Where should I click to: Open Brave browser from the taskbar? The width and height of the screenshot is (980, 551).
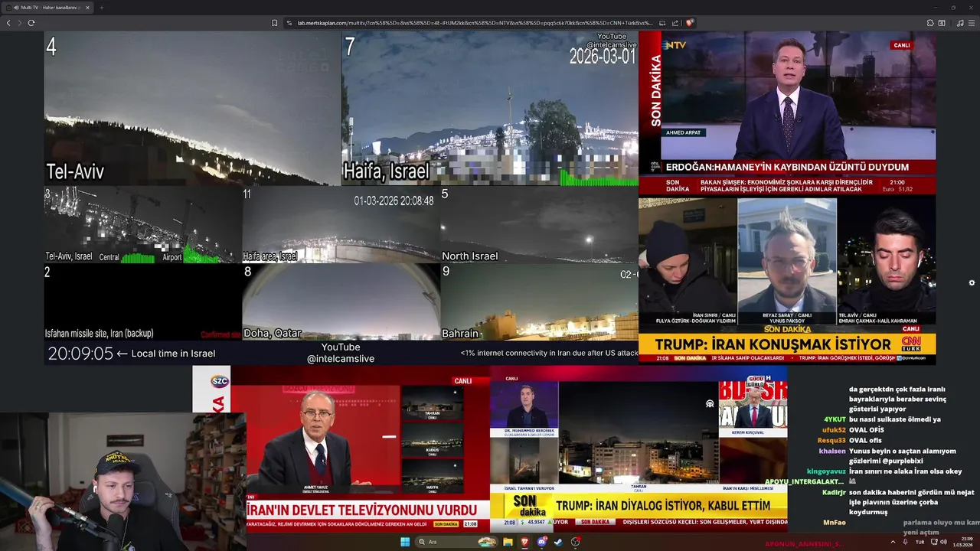pyautogui.click(x=524, y=542)
